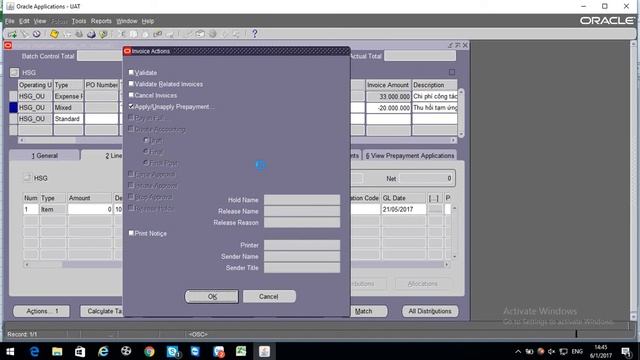Open Google Chrome from the taskbar
The height and width of the screenshot is (360, 640).
coord(149,351)
